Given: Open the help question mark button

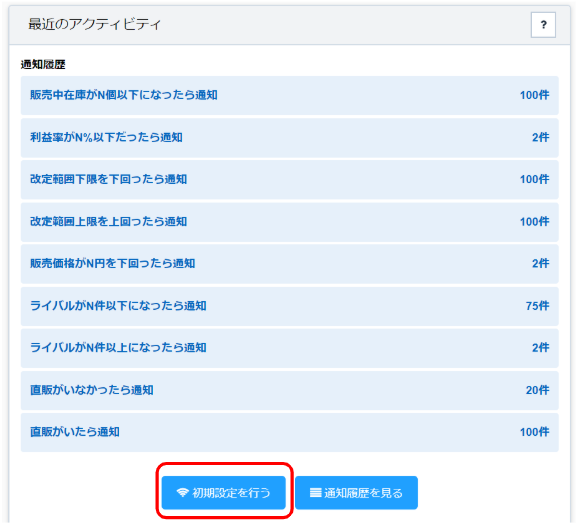Looking at the screenshot, I should pyautogui.click(x=543, y=25).
